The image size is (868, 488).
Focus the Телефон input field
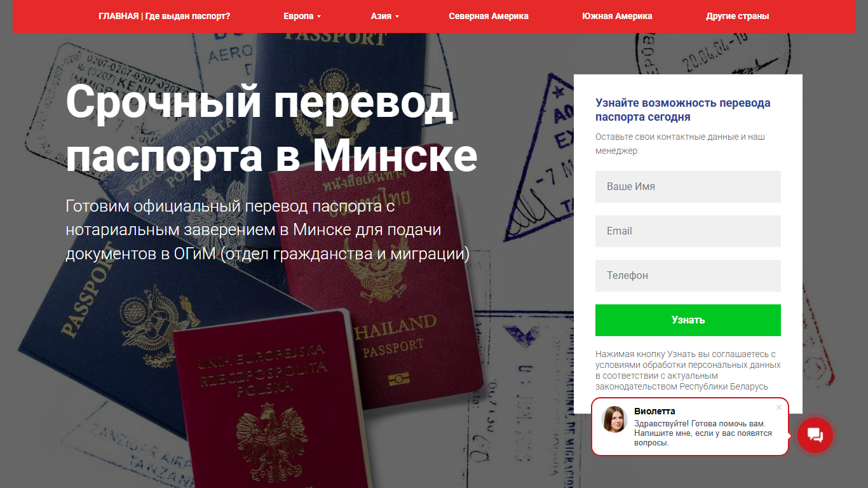coord(688,276)
